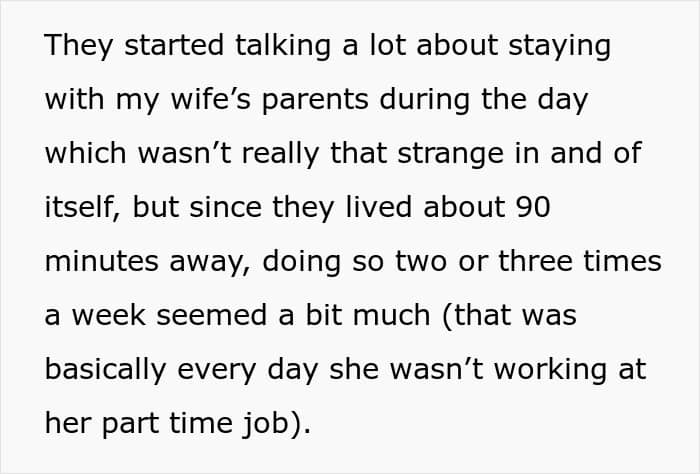Click the word "talking" in first line
Viewport: 700px width, 474px height.
coord(283,46)
